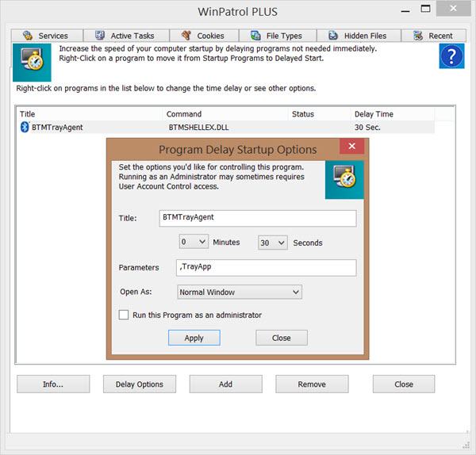
Task: Expand the Seconds dropdown
Action: (x=273, y=243)
